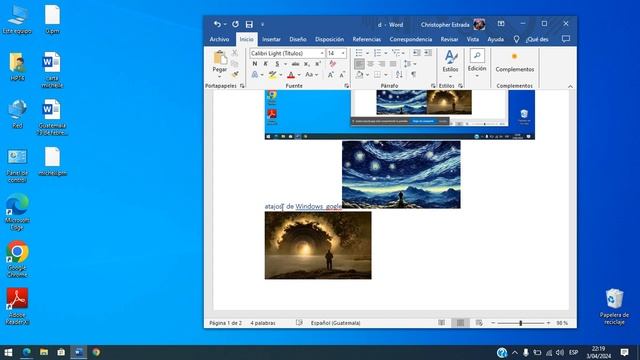The width and height of the screenshot is (640, 360).
Task: Click the ¿Qué des search box
Action: (537, 39)
